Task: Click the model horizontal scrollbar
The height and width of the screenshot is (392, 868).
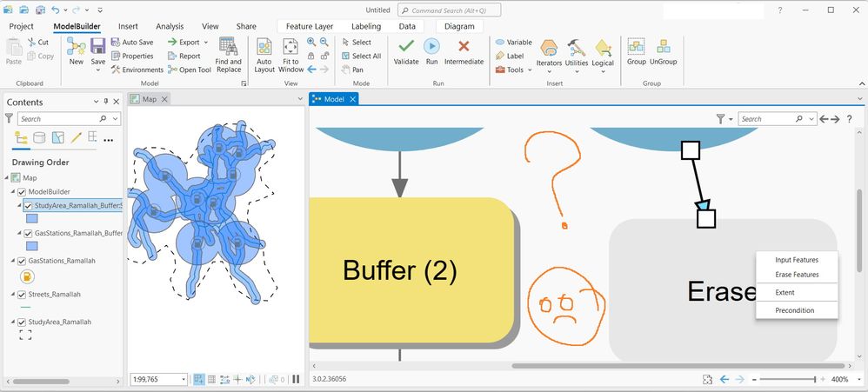Action: (678, 366)
